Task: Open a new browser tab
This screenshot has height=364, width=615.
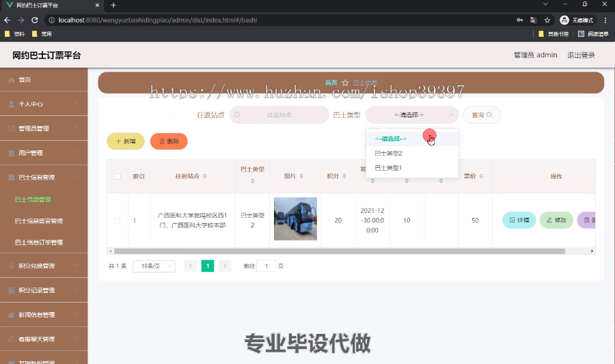Action: point(113,5)
